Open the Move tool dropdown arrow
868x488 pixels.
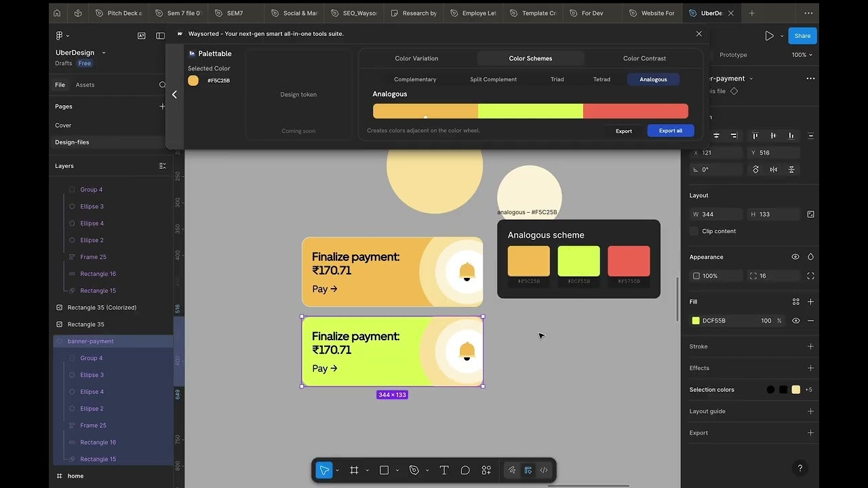pyautogui.click(x=337, y=470)
